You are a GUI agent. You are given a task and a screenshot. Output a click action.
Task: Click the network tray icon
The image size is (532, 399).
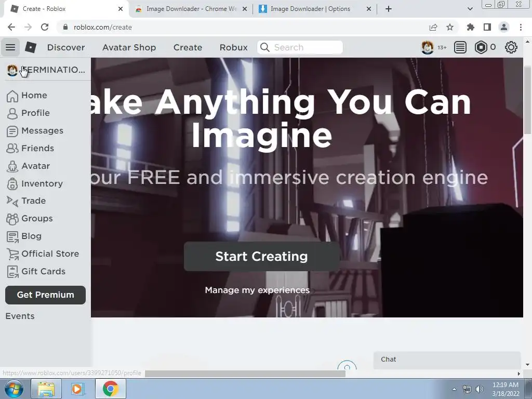(x=467, y=389)
